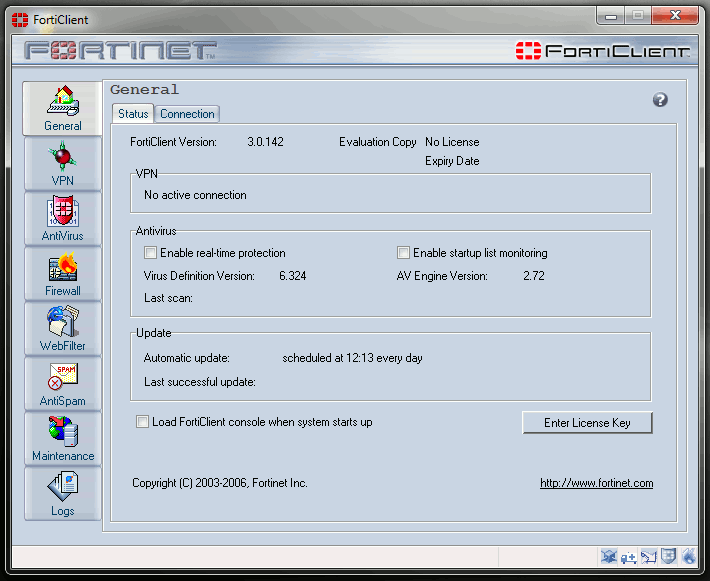
Task: Select the WebFilter section
Action: [62, 329]
